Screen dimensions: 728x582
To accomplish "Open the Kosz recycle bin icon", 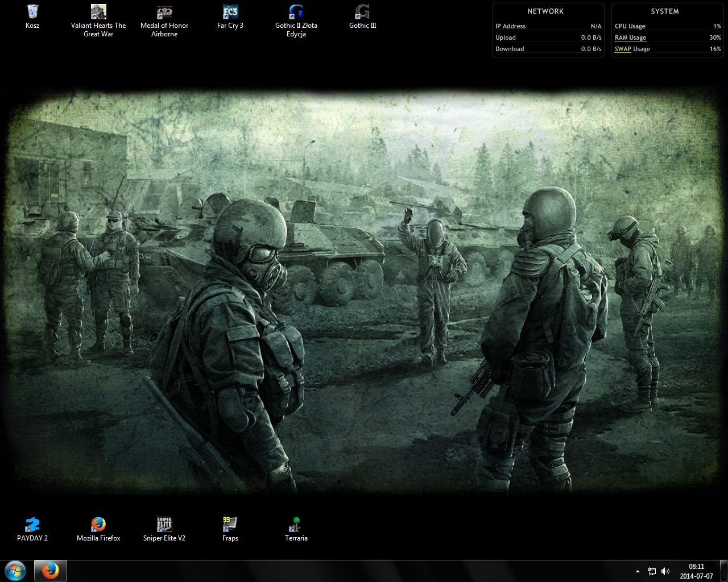I will coord(32,17).
